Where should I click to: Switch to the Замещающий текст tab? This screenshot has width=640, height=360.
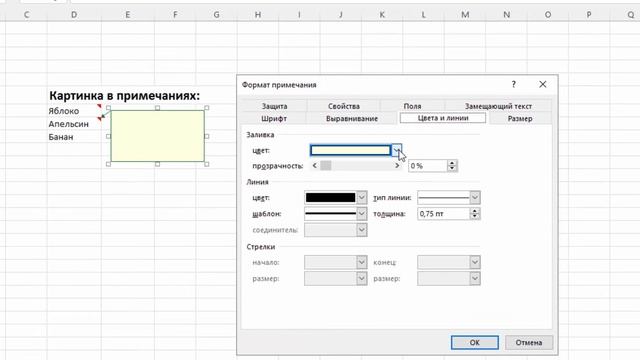498,106
